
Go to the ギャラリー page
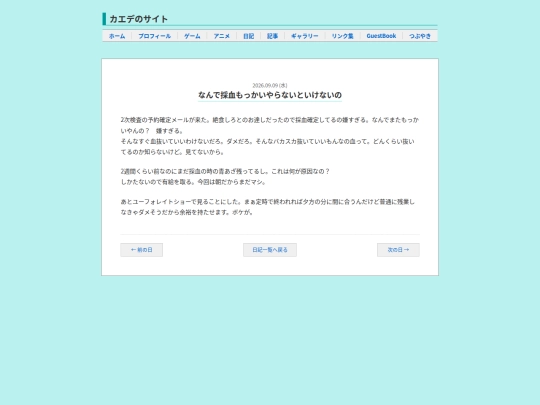(x=305, y=36)
